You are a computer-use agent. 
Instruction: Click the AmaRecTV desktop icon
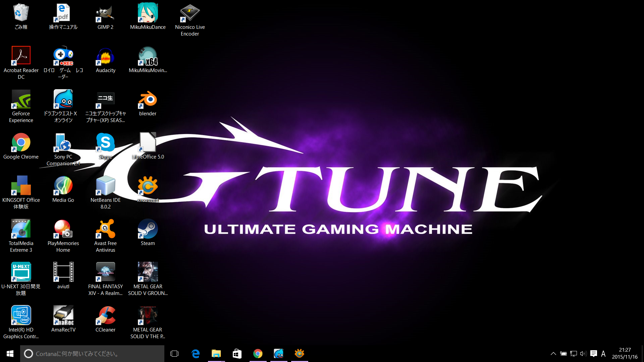[x=63, y=316]
